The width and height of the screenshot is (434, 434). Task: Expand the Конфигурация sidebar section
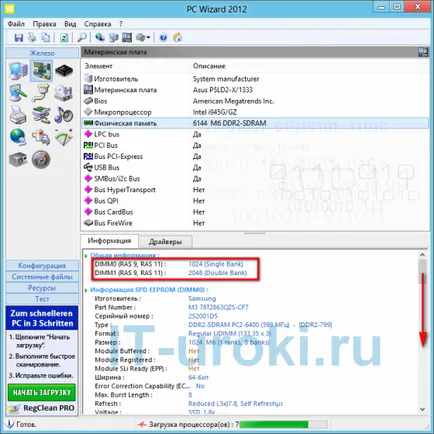coord(42,266)
